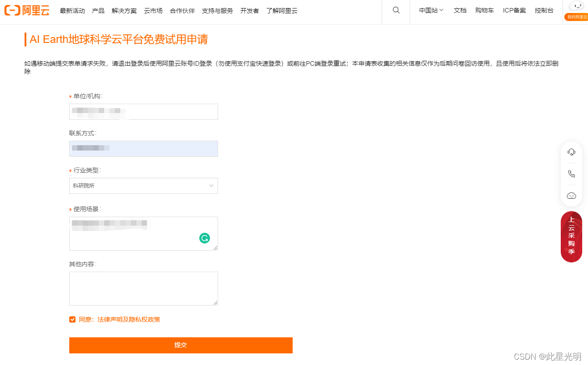Image resolution: width=588 pixels, height=365 pixels.
Task: Click the 上云采购季 red banner
Action: coord(571,237)
